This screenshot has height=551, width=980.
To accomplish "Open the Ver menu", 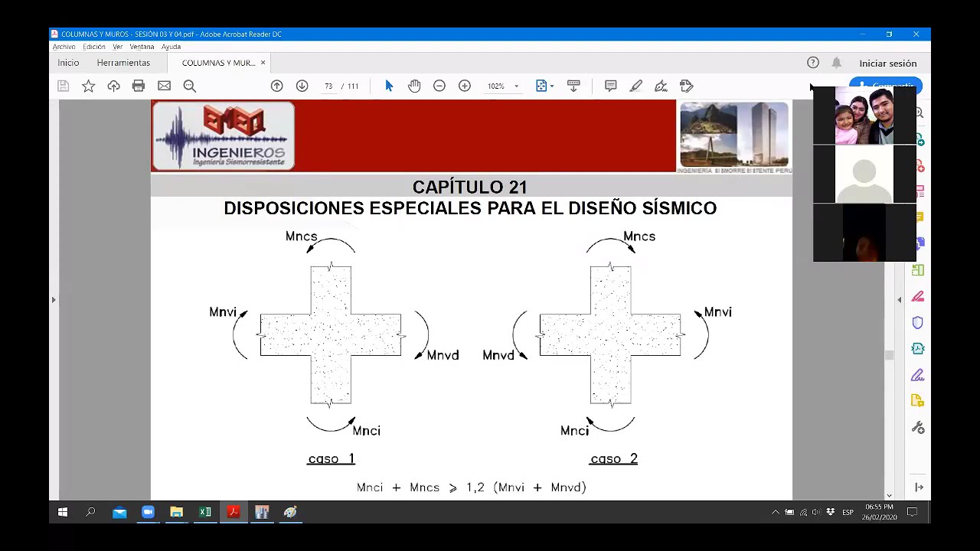I will click(x=118, y=47).
